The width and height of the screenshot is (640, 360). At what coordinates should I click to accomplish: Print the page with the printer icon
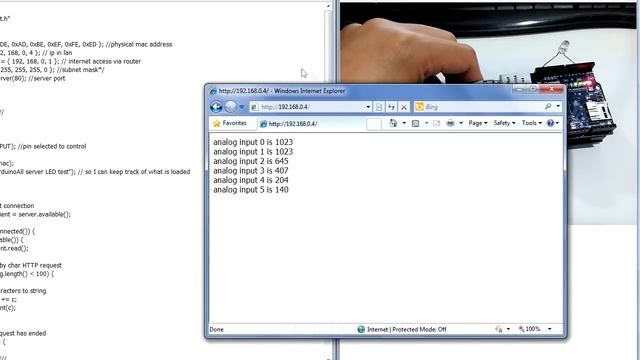451,123
